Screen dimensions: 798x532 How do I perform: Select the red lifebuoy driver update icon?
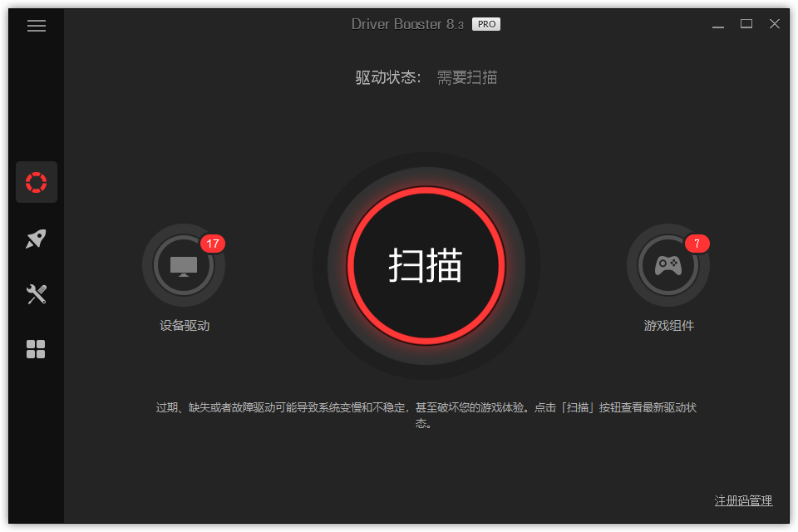point(36,182)
